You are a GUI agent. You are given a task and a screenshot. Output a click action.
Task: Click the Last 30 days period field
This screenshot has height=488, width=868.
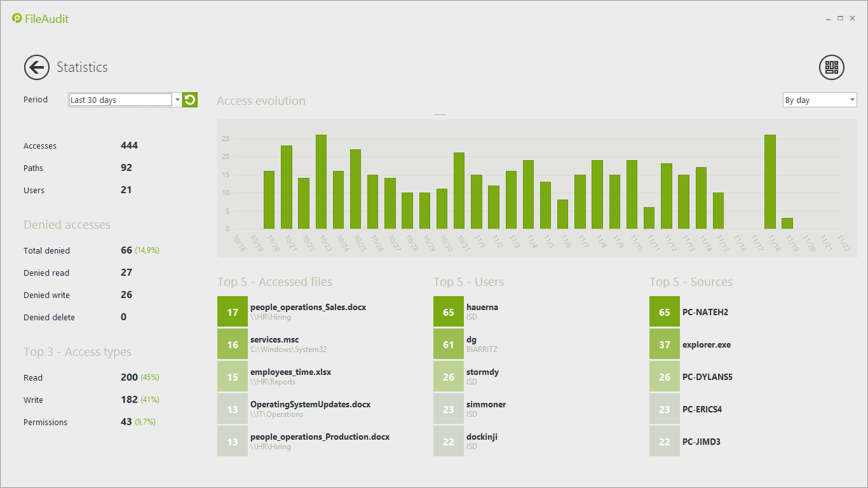pos(120,100)
